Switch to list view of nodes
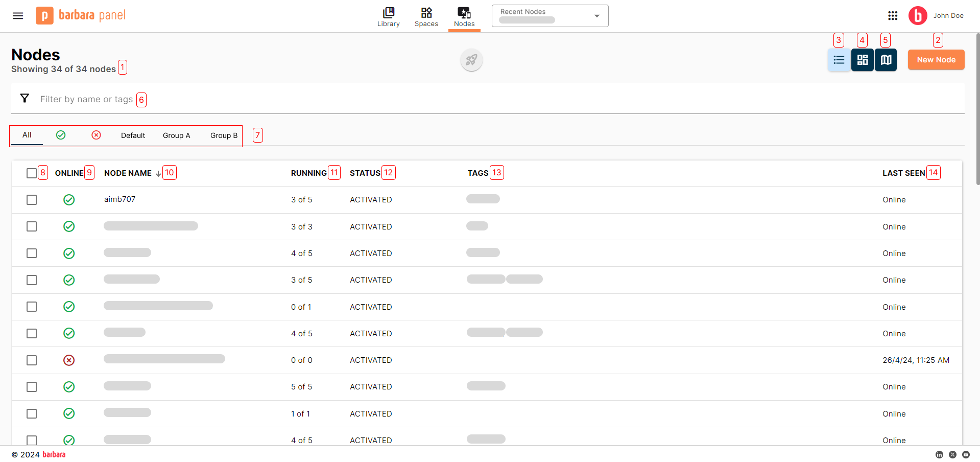Image resolution: width=980 pixels, height=462 pixels. tap(839, 60)
